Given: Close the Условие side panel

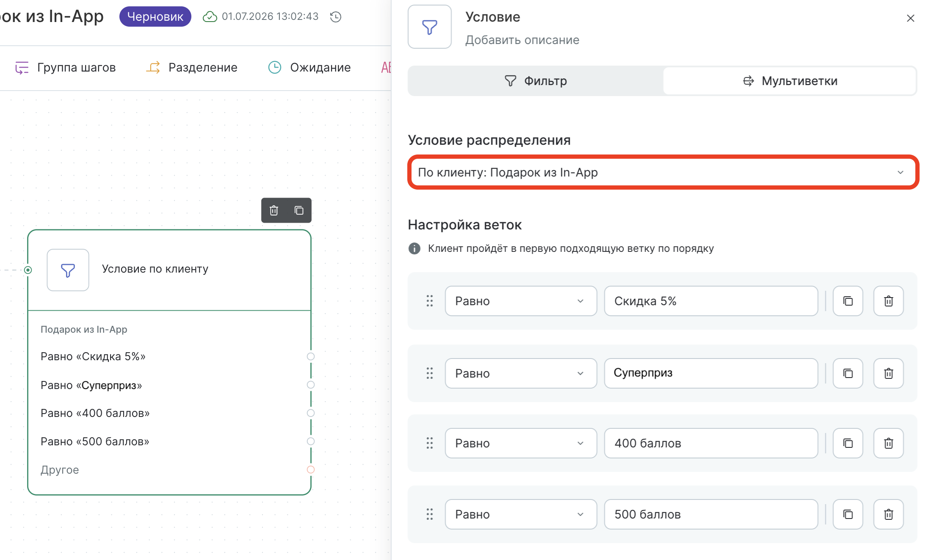Looking at the screenshot, I should 911,18.
